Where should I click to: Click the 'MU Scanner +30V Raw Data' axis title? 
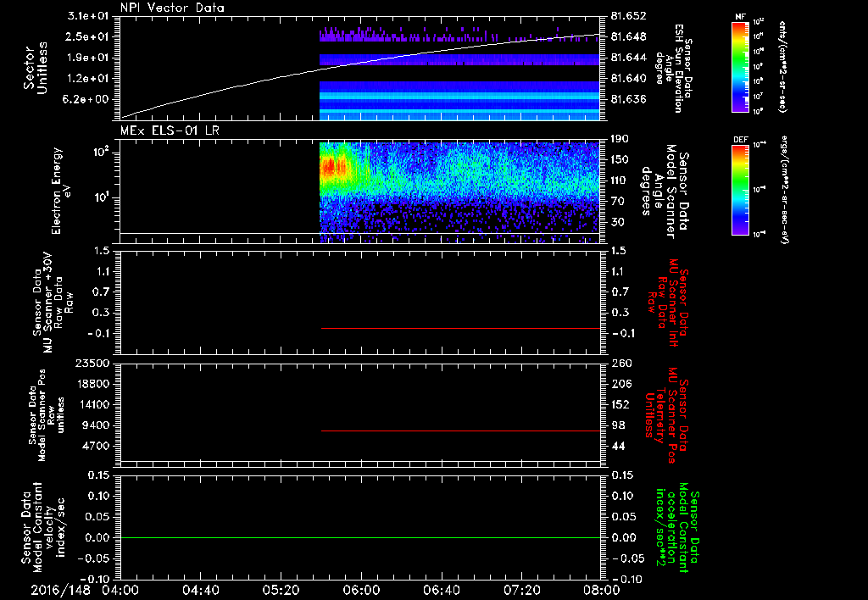[x=53, y=303]
